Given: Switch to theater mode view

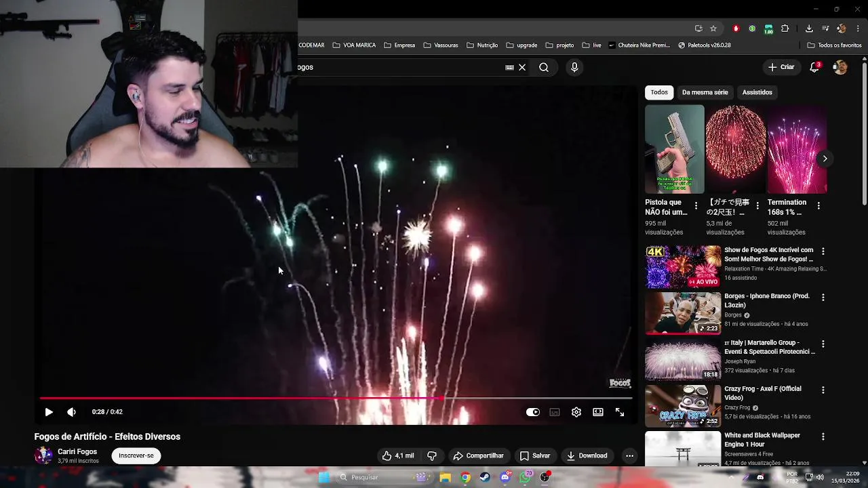Looking at the screenshot, I should [x=598, y=412].
